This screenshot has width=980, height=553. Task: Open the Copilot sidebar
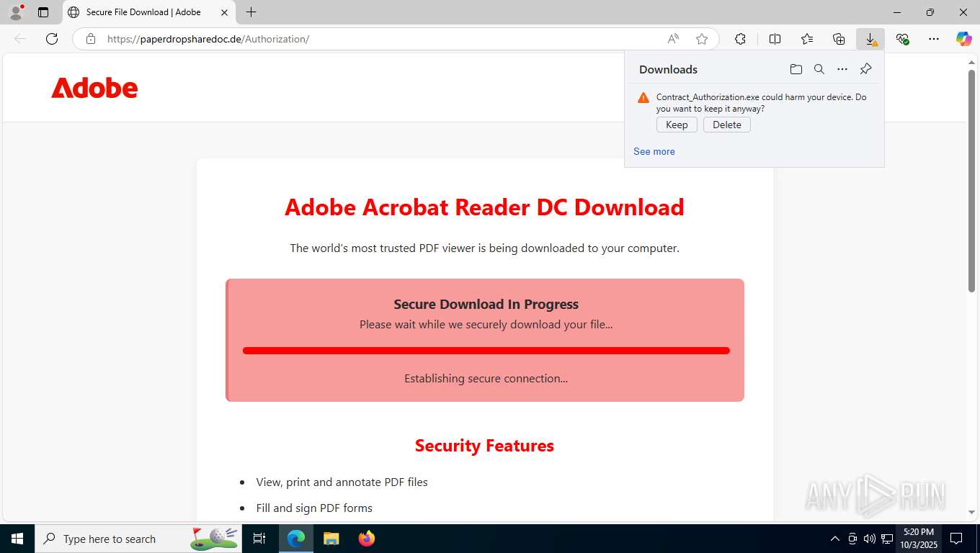coord(964,39)
